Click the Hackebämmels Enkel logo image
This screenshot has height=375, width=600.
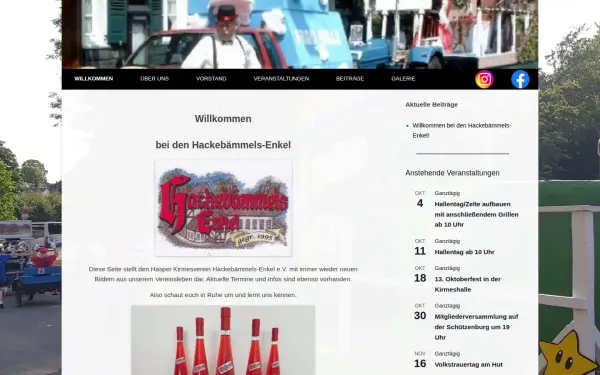(223, 208)
